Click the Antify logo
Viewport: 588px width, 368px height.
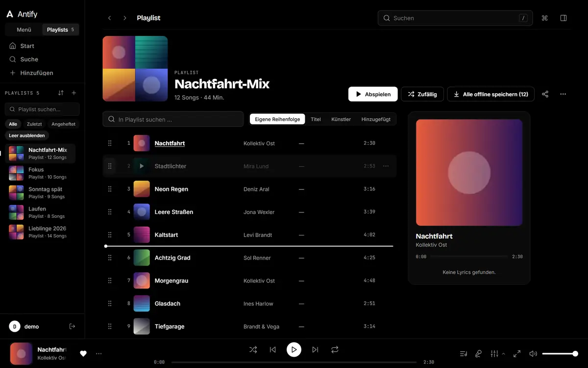22,14
